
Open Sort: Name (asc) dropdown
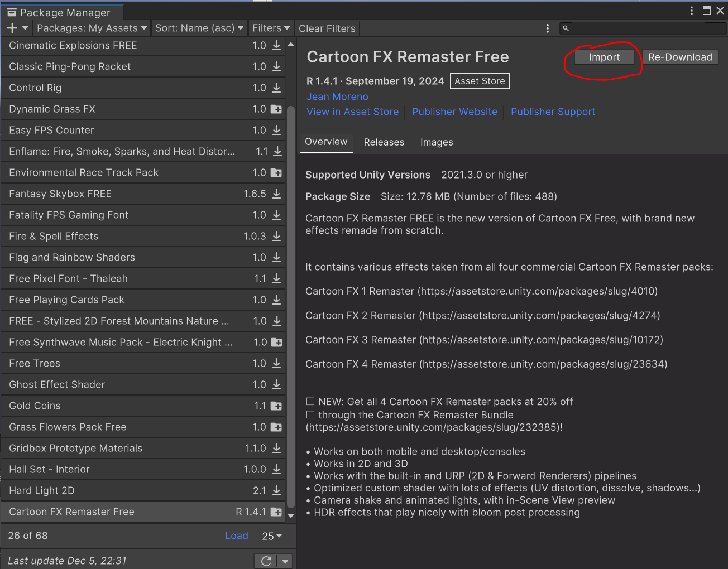coord(199,28)
